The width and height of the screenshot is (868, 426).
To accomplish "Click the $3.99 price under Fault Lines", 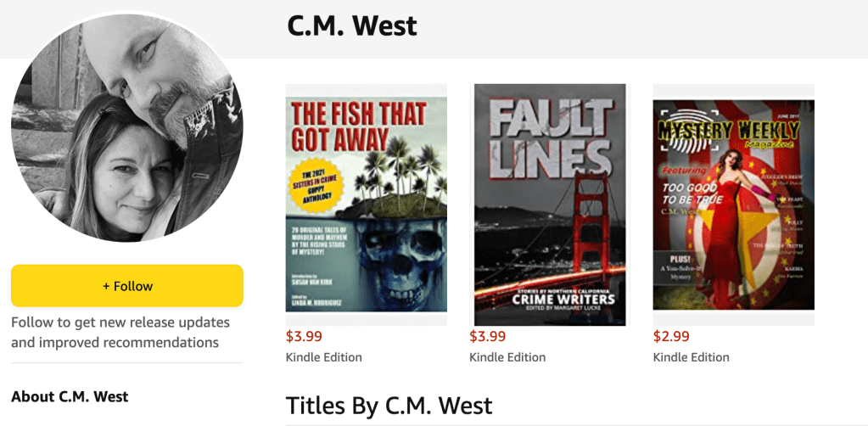I will pos(488,336).
